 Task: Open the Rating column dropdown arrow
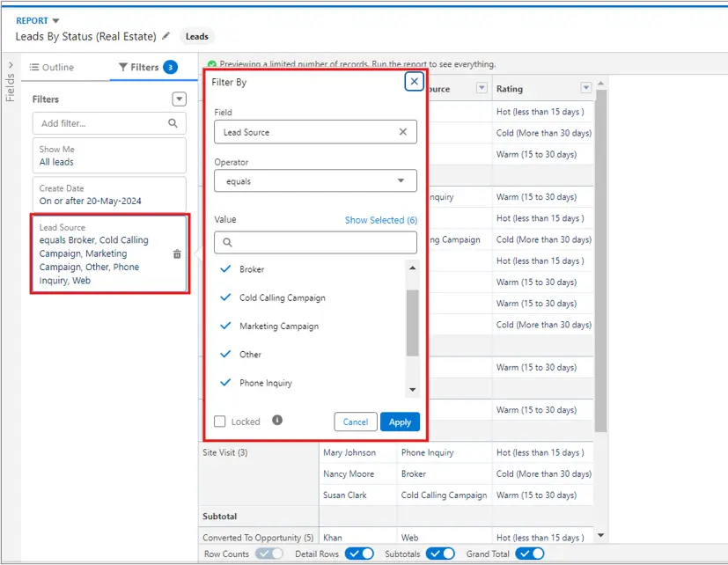coord(586,88)
